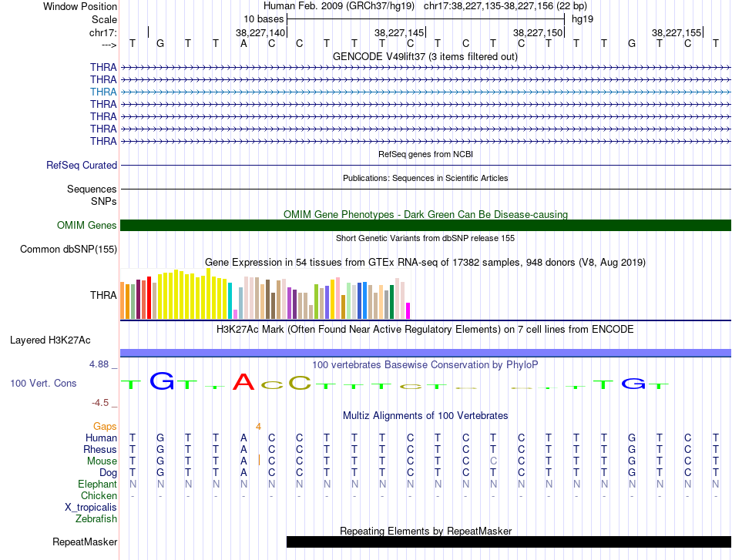The width and height of the screenshot is (732, 560).
Task: Click the dark green bar in GTEx chart
Action: click(x=392, y=302)
